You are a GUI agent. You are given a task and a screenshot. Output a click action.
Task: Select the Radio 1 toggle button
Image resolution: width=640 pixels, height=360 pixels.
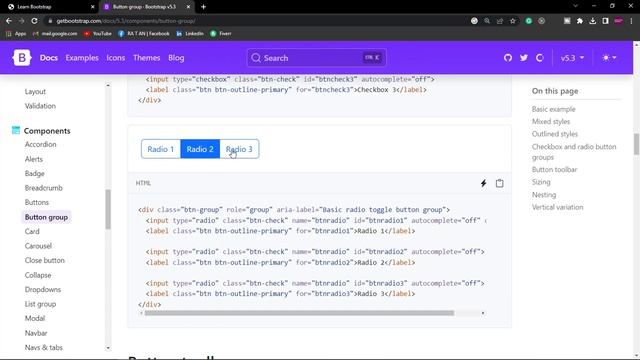(x=161, y=149)
